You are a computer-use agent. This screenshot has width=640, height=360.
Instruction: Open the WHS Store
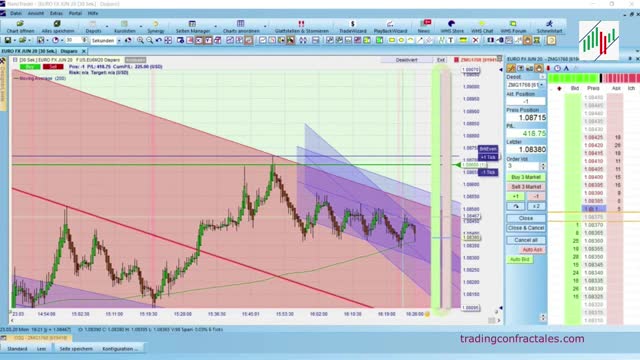(x=452, y=27)
